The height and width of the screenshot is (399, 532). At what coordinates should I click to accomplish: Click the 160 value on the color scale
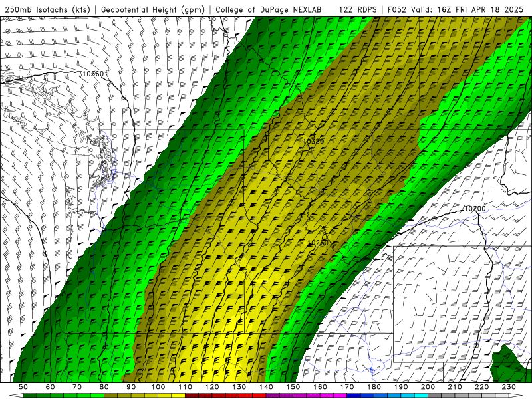[x=320, y=387]
